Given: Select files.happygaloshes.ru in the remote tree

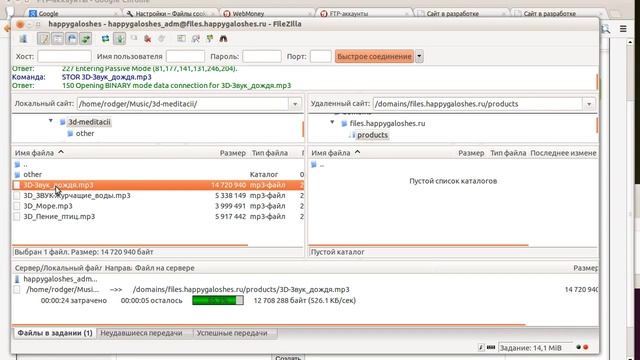Looking at the screenshot, I should 387,123.
